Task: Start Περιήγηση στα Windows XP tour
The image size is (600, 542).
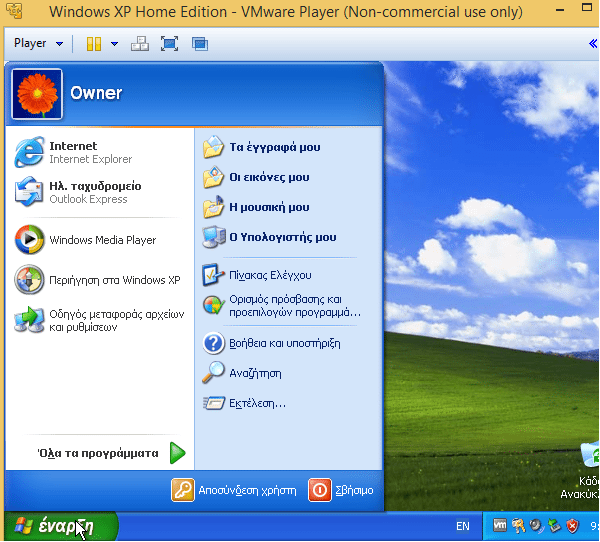Action: pyautogui.click(x=100, y=280)
